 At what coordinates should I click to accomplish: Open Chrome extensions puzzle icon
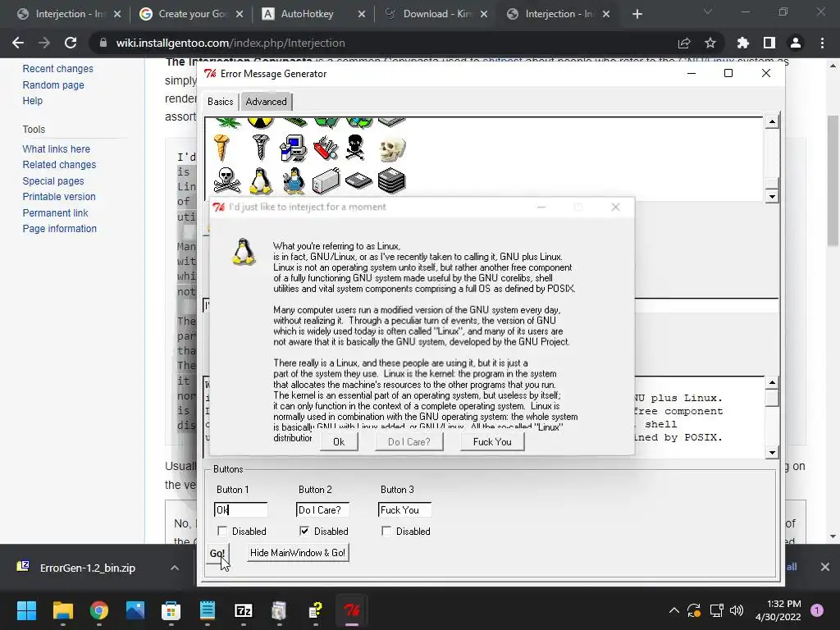[x=742, y=43]
